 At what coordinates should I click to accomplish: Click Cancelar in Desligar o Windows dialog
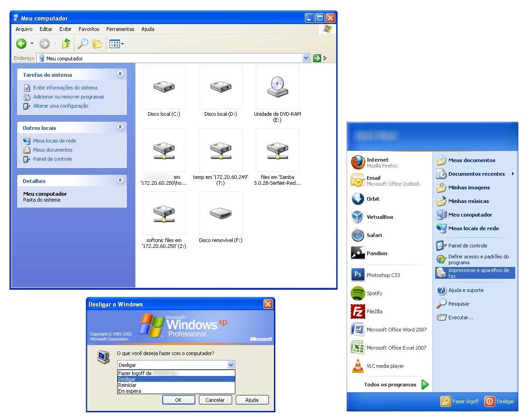point(215,400)
